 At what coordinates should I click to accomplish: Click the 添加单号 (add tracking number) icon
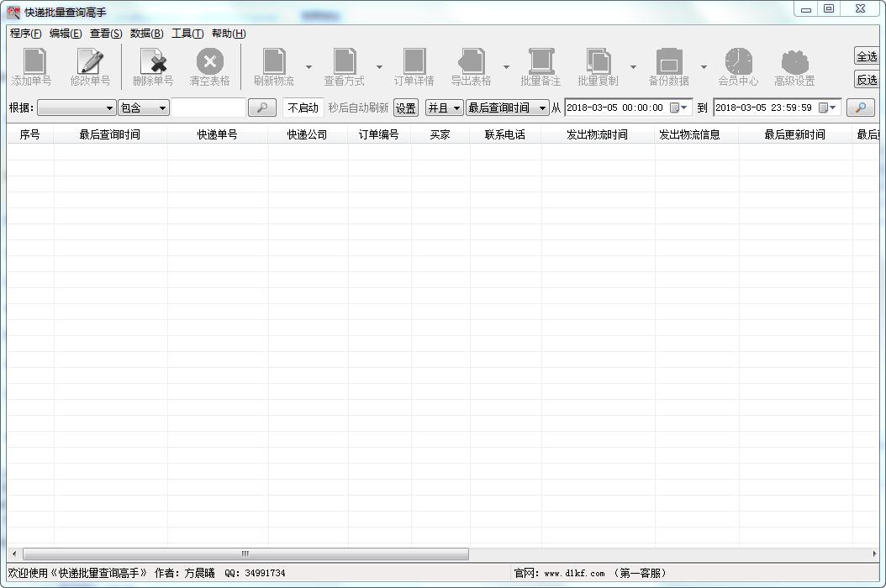pos(32,63)
